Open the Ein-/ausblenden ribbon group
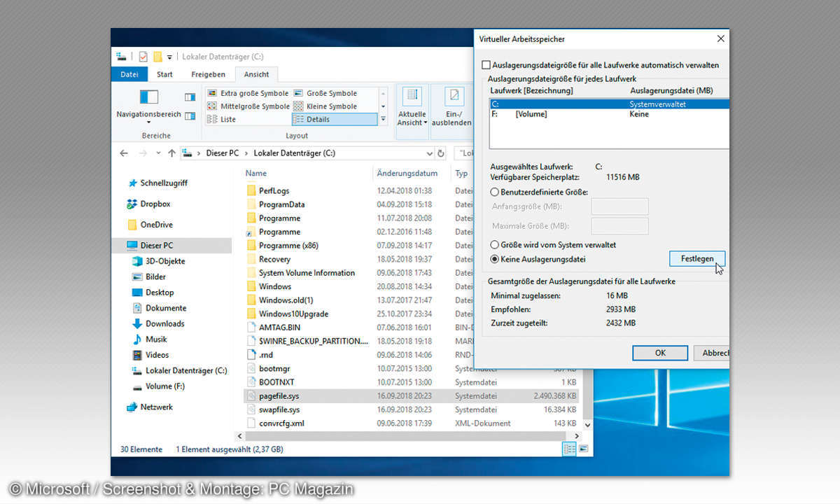Screen dimensions: 840x504 point(451,112)
